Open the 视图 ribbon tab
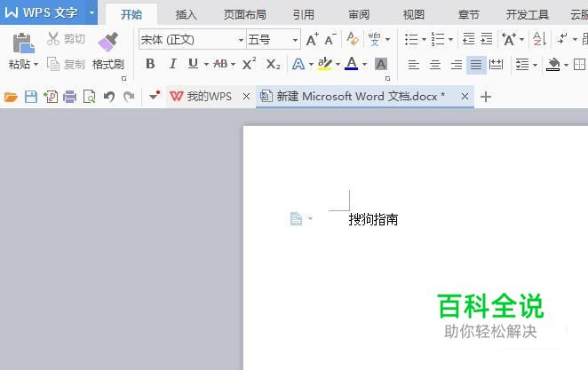The height and width of the screenshot is (370, 588). [x=414, y=14]
